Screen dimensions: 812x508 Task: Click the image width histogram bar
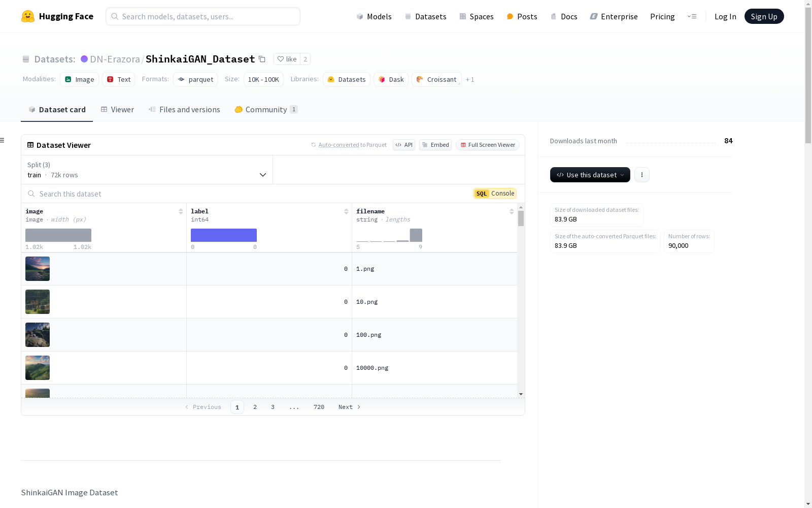(58, 235)
